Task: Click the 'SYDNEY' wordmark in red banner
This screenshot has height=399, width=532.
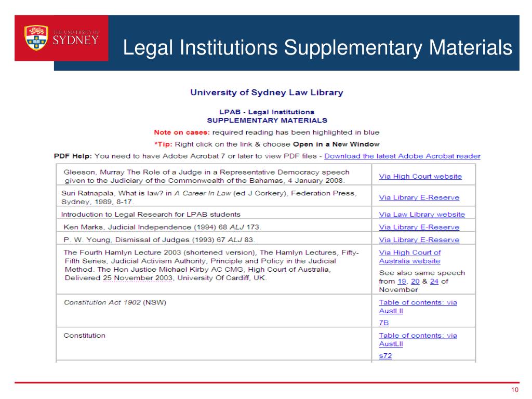Action: click(76, 41)
